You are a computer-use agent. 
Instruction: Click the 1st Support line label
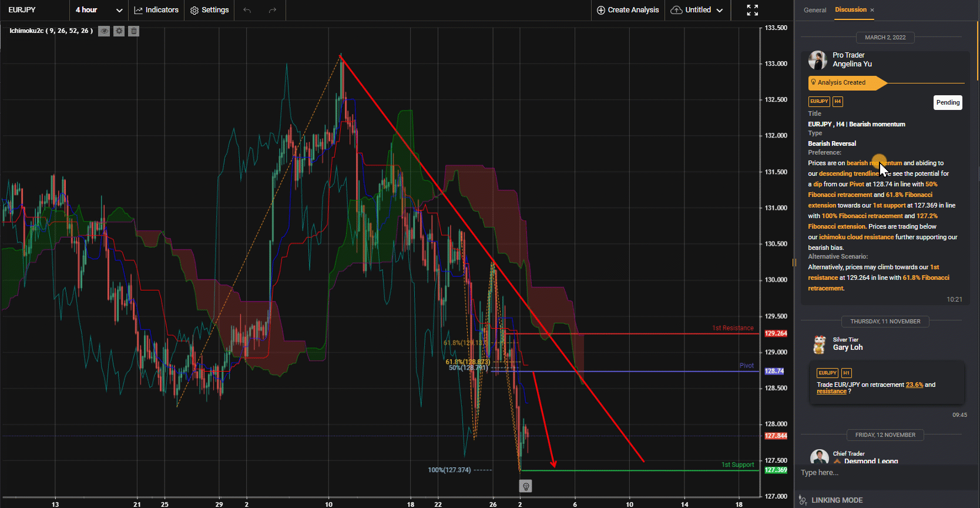coord(737,464)
